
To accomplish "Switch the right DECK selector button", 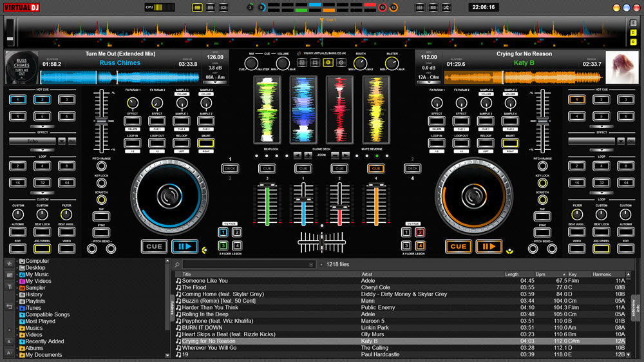I will point(412,169).
